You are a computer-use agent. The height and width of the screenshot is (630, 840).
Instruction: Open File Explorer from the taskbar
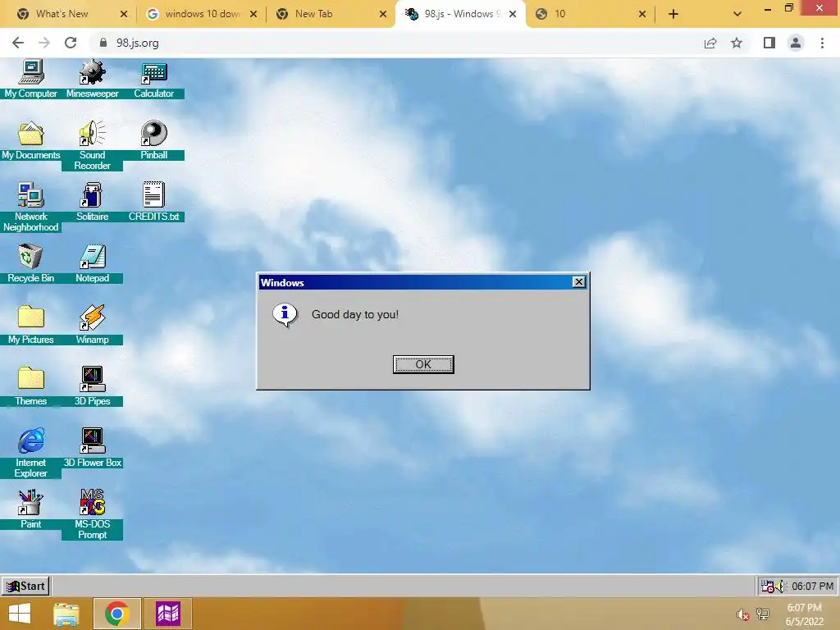(x=66, y=614)
